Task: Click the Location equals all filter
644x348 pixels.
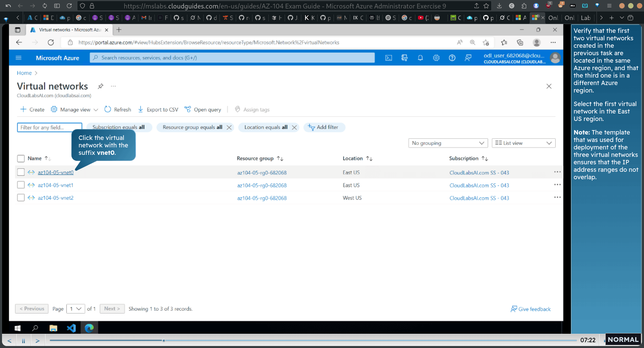Action: (x=266, y=127)
